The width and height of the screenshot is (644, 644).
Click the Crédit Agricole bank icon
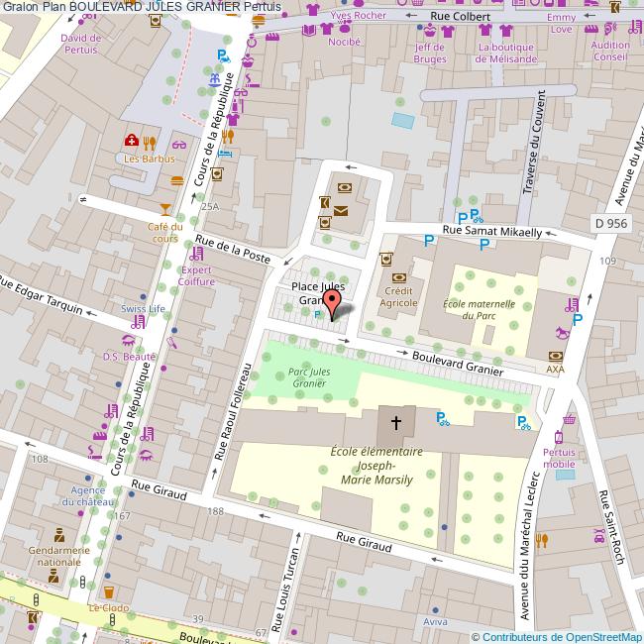coord(399,279)
